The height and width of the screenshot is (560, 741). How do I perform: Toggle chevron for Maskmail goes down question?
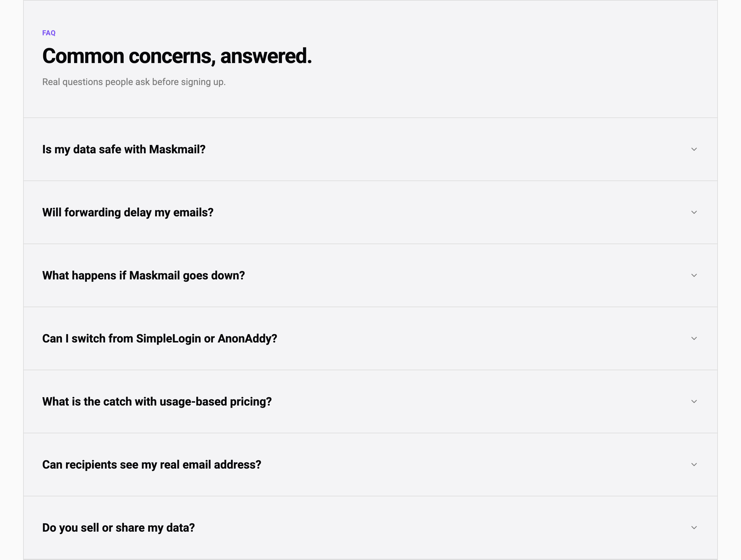(x=694, y=275)
